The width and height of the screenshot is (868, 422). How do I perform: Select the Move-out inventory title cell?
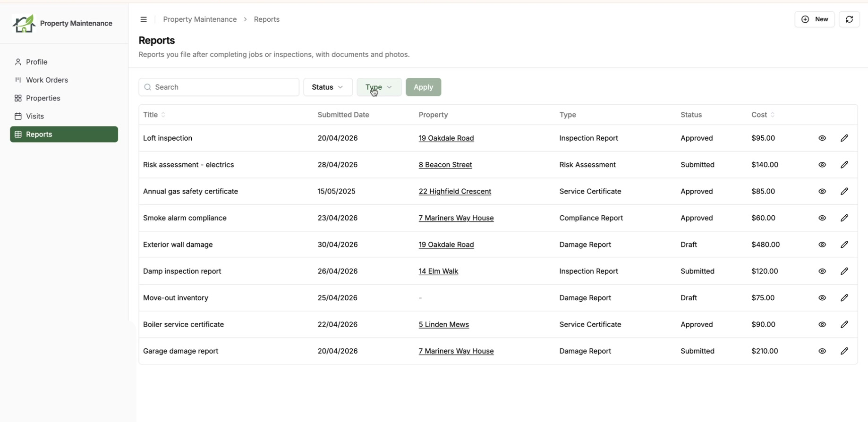click(x=176, y=298)
